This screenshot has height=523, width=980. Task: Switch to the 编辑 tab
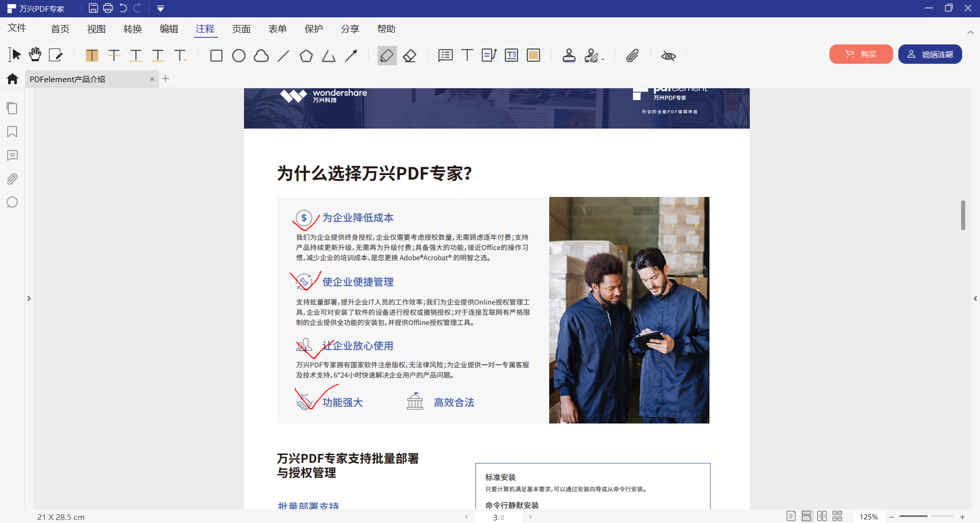(169, 29)
